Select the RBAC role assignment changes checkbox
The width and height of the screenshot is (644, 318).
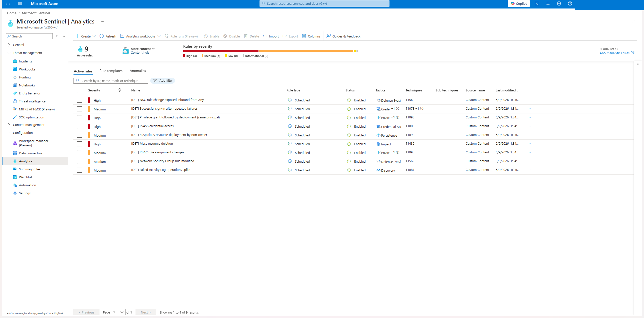coord(79,153)
